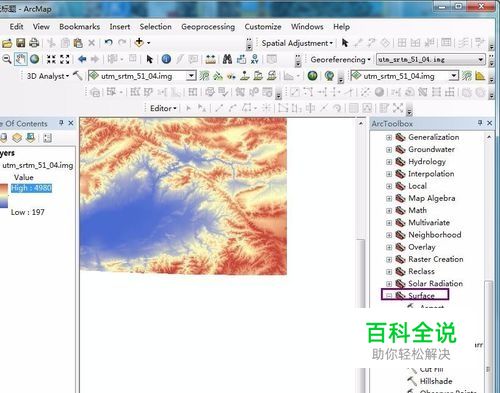Click the ArcToolbox scroll-up arrow
Image resolution: width=500 pixels, height=393 pixels.
click(489, 137)
